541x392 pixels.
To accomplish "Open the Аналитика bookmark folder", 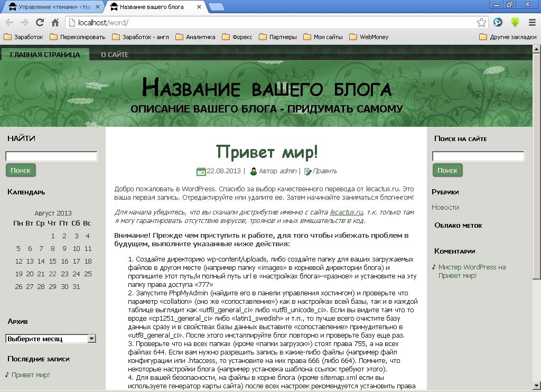I will pos(195,37).
